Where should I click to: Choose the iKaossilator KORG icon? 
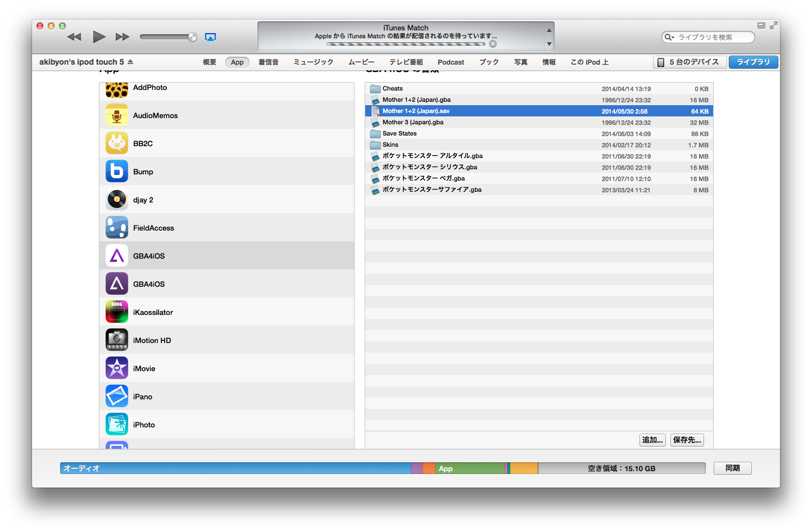tap(117, 312)
